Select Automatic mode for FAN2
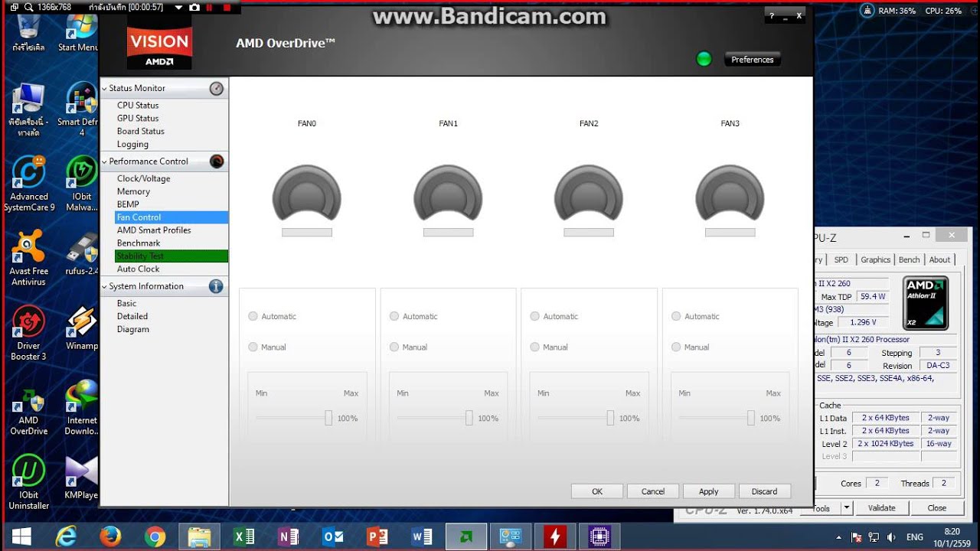The image size is (980, 551). (535, 316)
